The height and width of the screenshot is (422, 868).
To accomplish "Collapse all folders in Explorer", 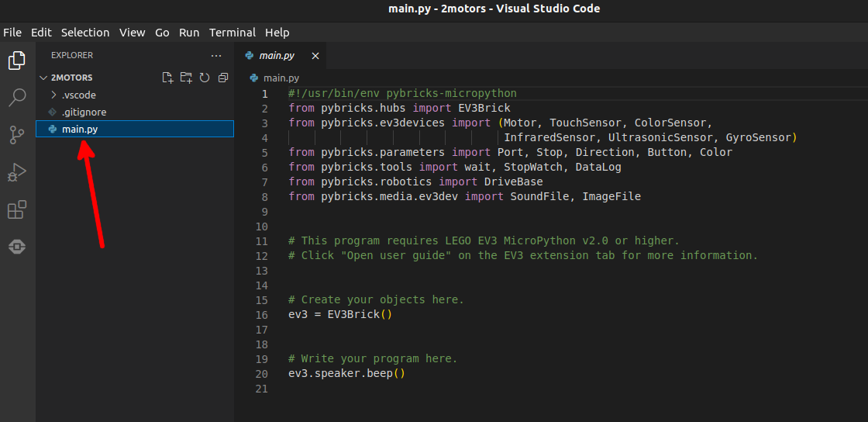I will [x=223, y=78].
